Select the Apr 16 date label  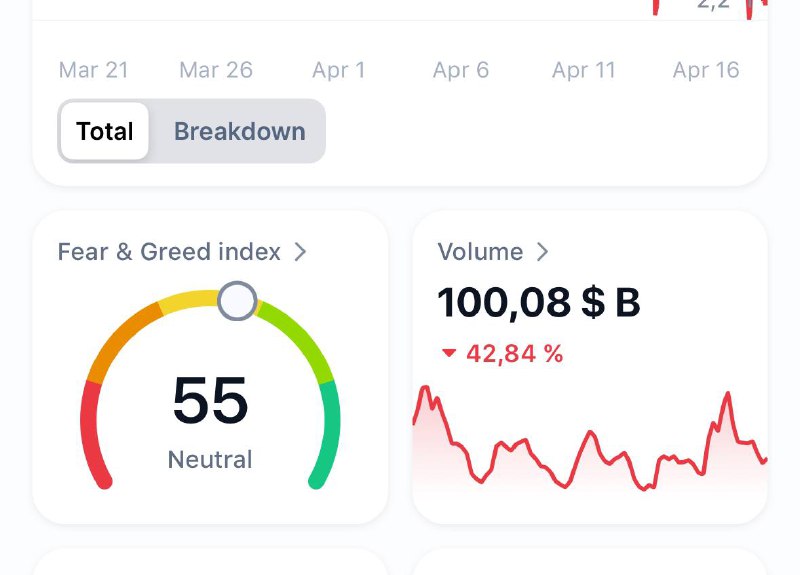pyautogui.click(x=706, y=70)
